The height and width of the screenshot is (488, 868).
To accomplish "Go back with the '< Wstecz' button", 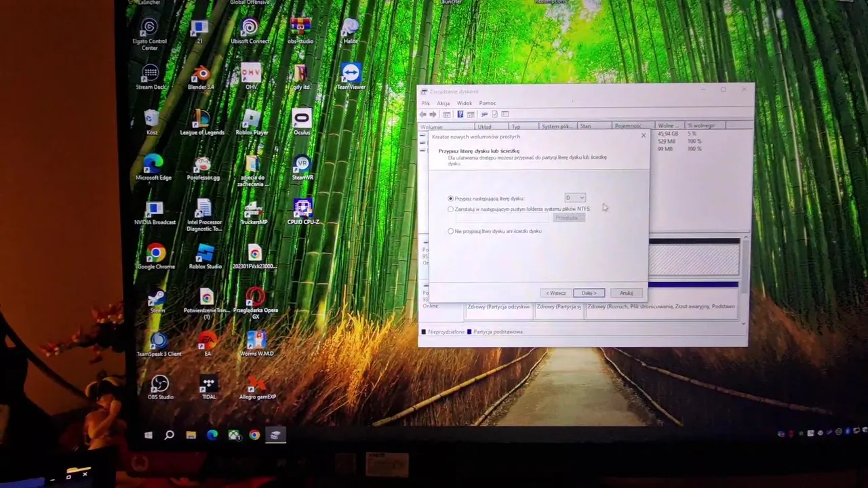I will pyautogui.click(x=555, y=293).
